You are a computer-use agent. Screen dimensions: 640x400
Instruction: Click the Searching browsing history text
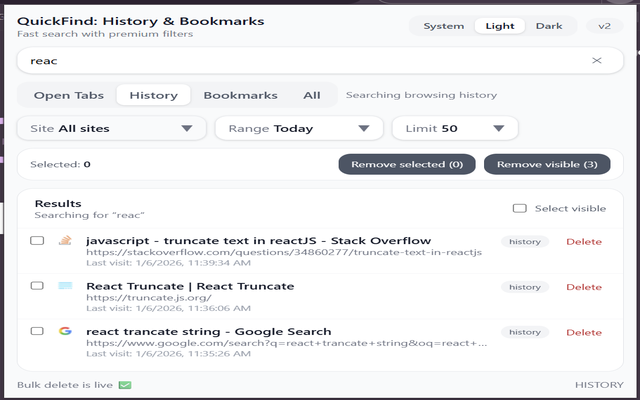pos(421,95)
